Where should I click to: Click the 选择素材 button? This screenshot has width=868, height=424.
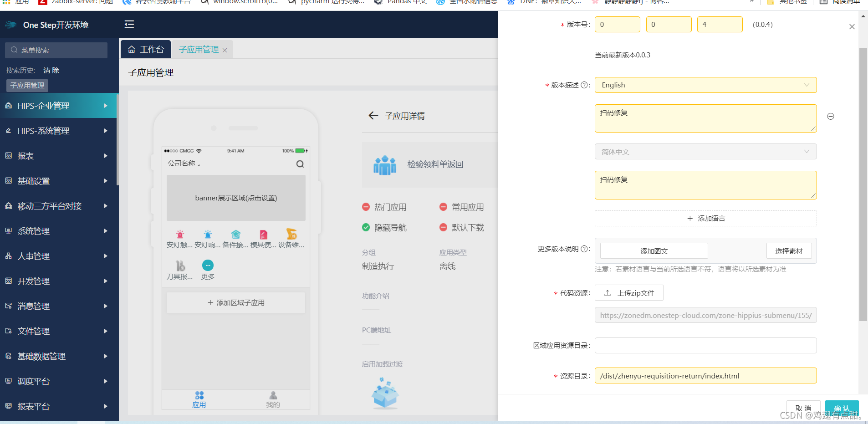click(x=789, y=251)
